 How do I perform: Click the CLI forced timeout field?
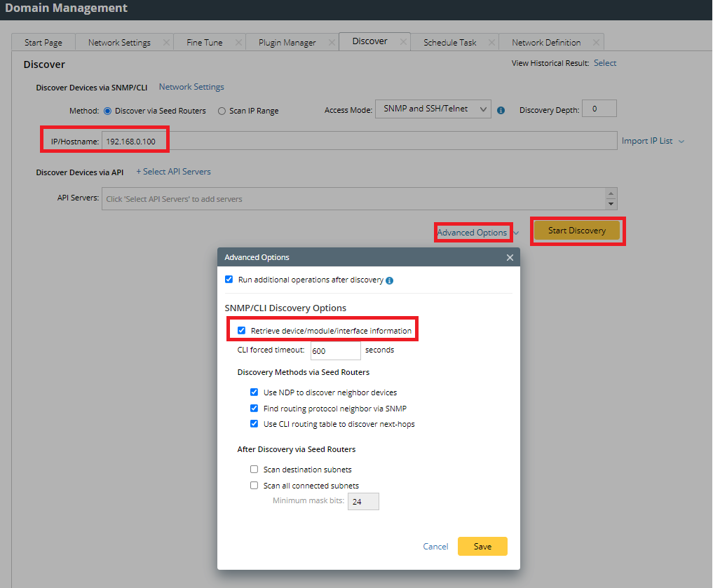tap(335, 350)
